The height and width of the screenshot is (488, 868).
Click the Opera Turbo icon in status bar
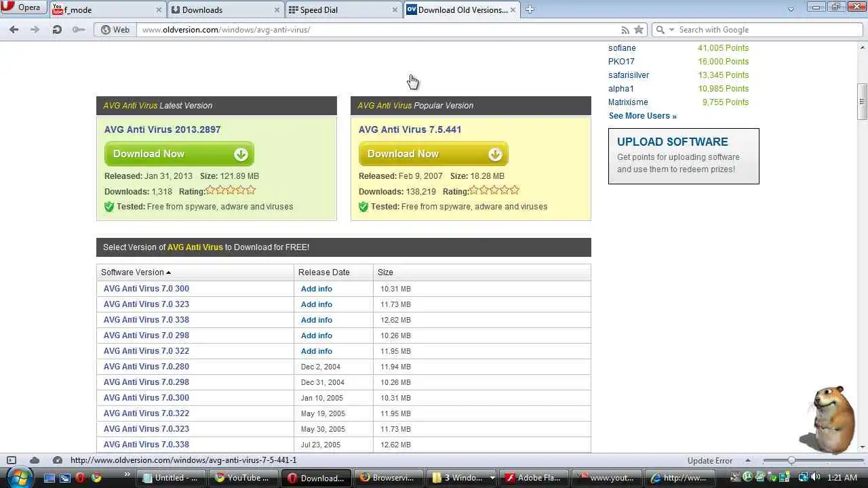(58, 460)
